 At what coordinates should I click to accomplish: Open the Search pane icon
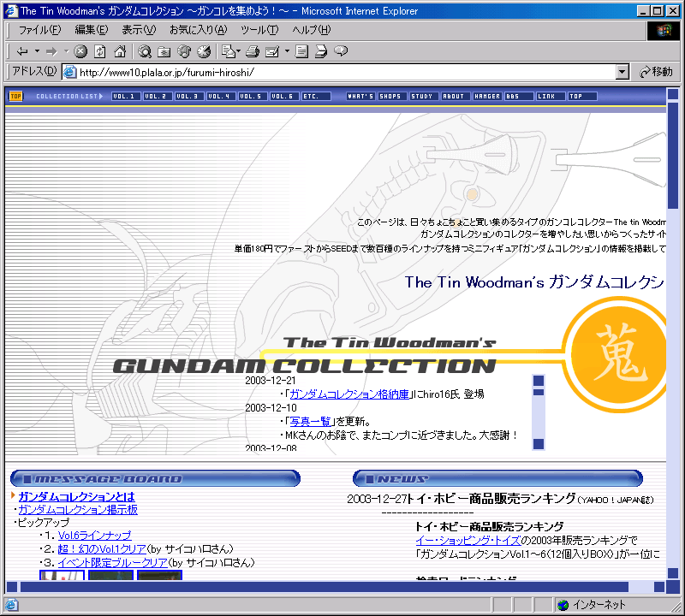145,51
